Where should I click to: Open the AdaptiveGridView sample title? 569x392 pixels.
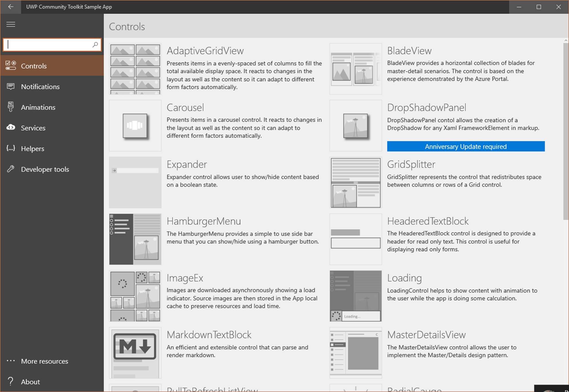pyautogui.click(x=205, y=51)
